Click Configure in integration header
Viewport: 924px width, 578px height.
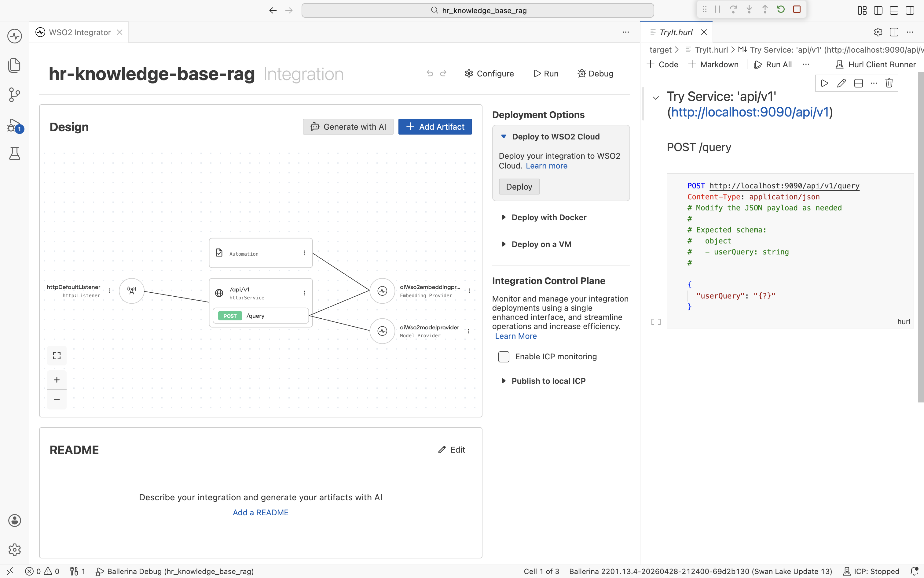click(489, 73)
